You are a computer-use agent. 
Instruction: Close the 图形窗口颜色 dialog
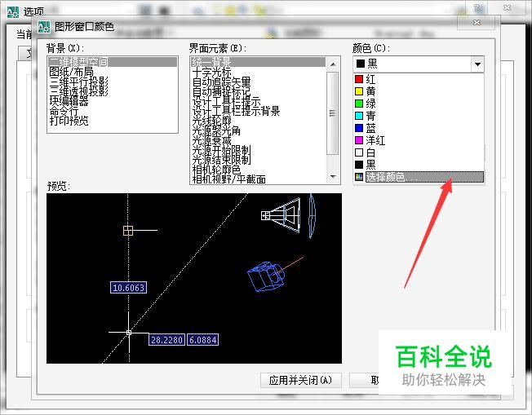point(477,22)
